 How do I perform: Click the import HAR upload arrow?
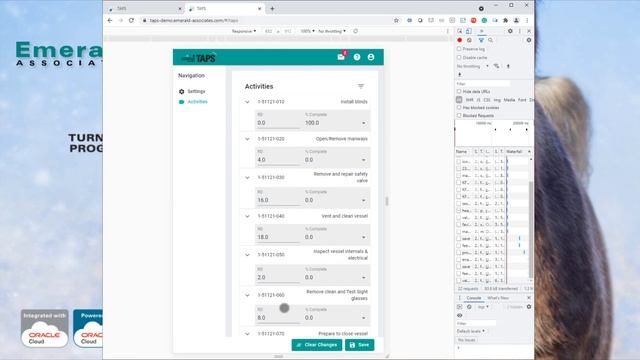(508, 66)
